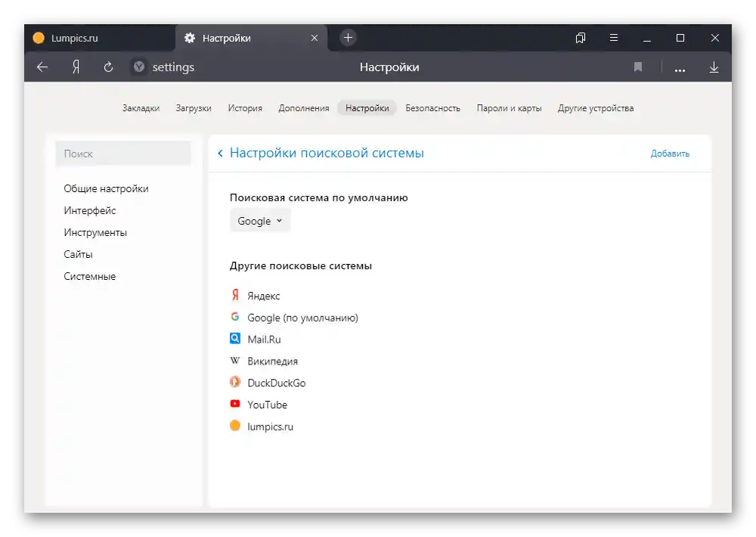Select the DuckDuckGo search engine entry

[x=276, y=383]
